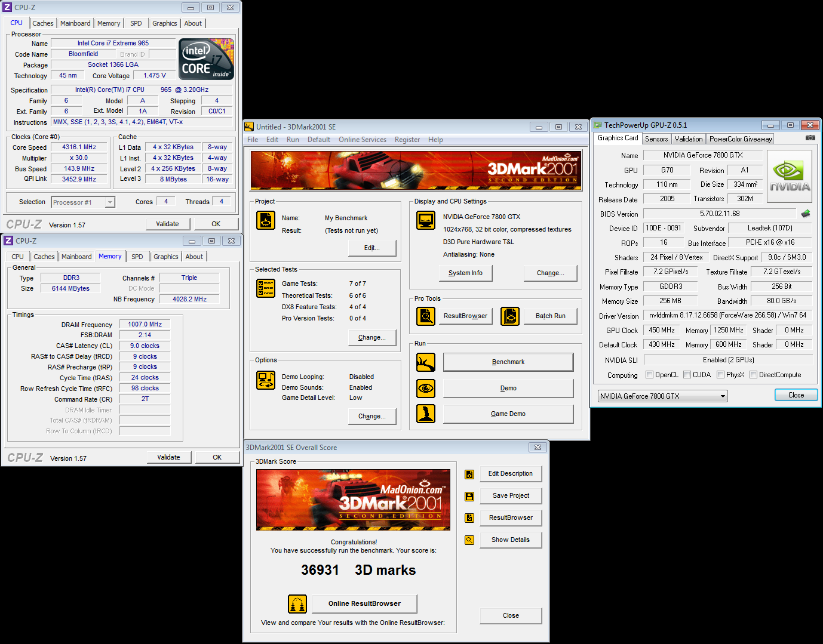The height and width of the screenshot is (644, 823).
Task: Open the SPD tab in Memory CPU-Z window
Action: pyautogui.click(x=137, y=257)
